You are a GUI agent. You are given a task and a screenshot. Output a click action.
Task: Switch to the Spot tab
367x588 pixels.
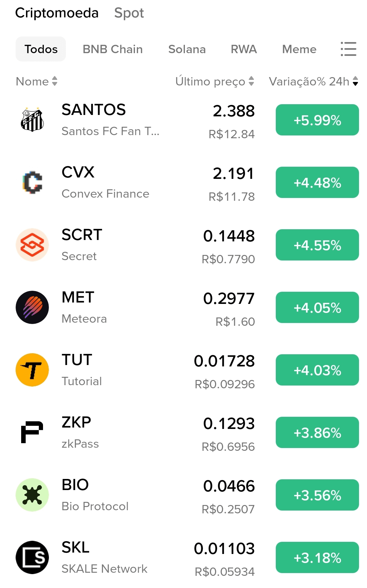[x=129, y=13]
